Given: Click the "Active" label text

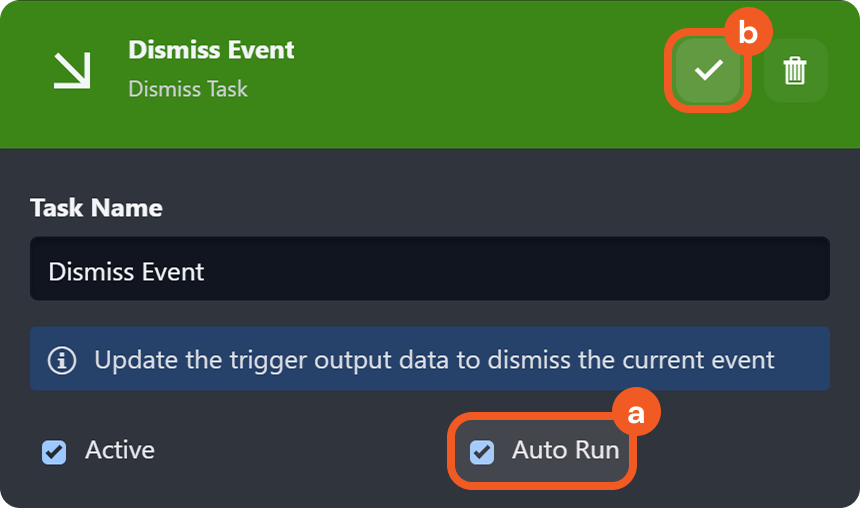Looking at the screenshot, I should pos(120,450).
